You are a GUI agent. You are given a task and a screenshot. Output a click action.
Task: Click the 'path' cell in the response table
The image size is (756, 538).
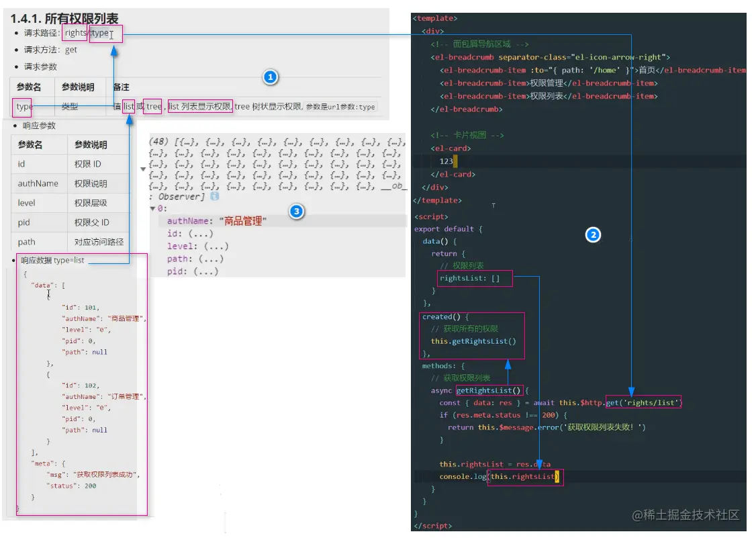(26, 242)
